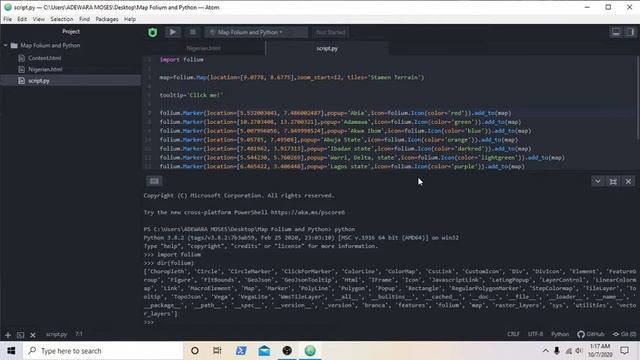Click the import folium code line

pos(182,60)
